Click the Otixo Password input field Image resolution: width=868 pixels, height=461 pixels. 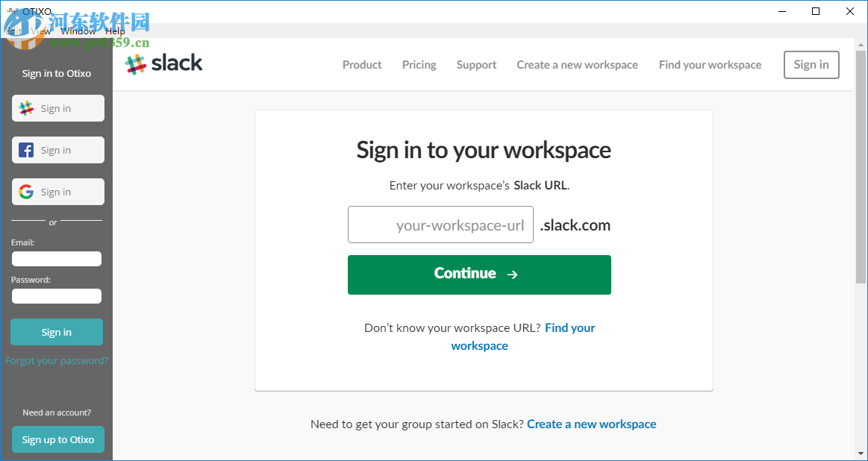[x=57, y=296]
